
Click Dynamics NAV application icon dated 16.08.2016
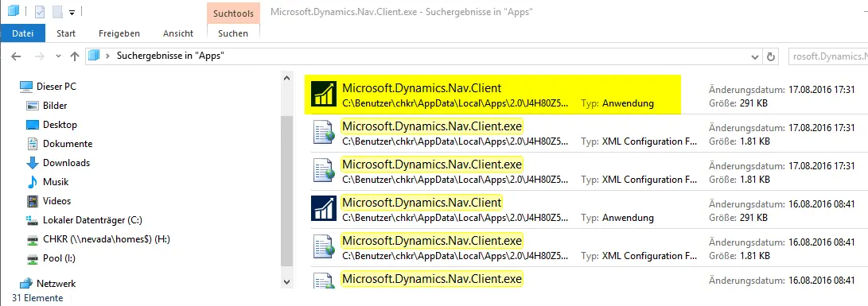(x=323, y=208)
